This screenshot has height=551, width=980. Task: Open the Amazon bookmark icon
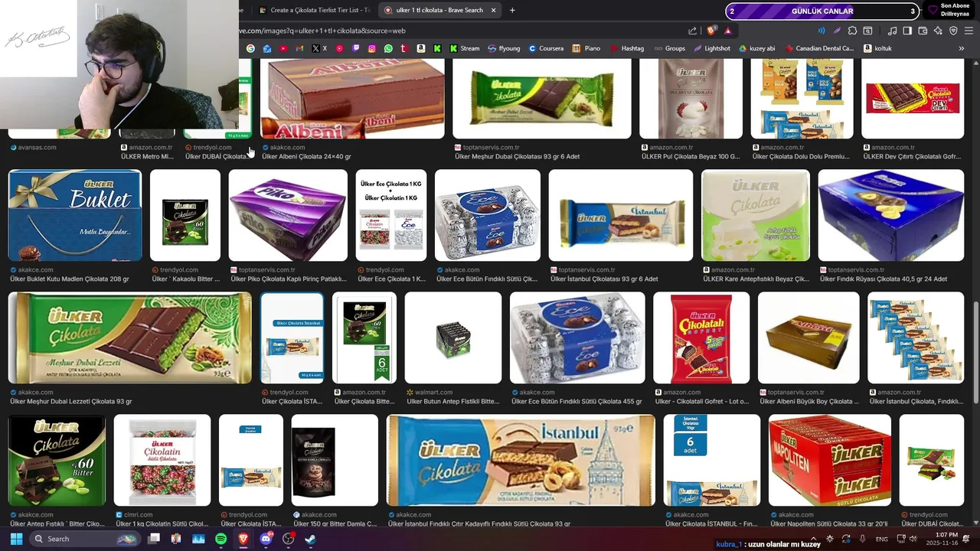[420, 48]
